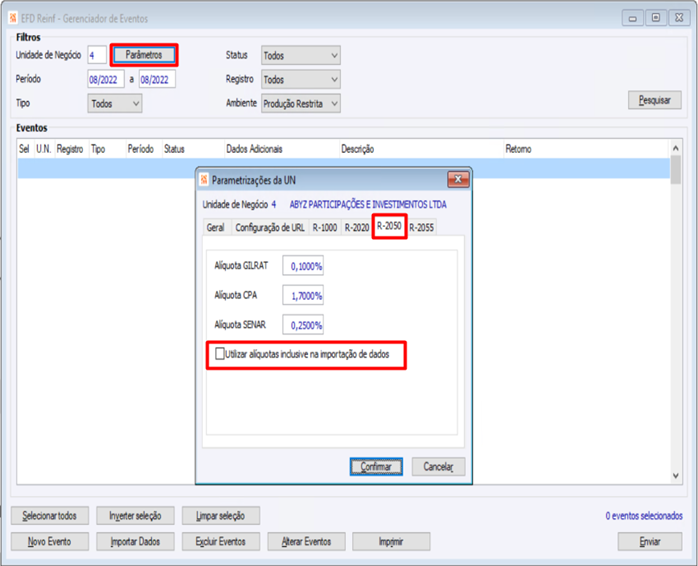698x566 pixels.
Task: Click the Pesquisar button
Action: click(x=654, y=100)
